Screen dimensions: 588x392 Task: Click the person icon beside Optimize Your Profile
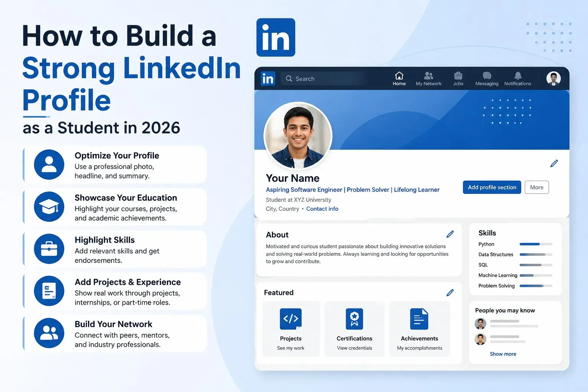pyautogui.click(x=49, y=165)
